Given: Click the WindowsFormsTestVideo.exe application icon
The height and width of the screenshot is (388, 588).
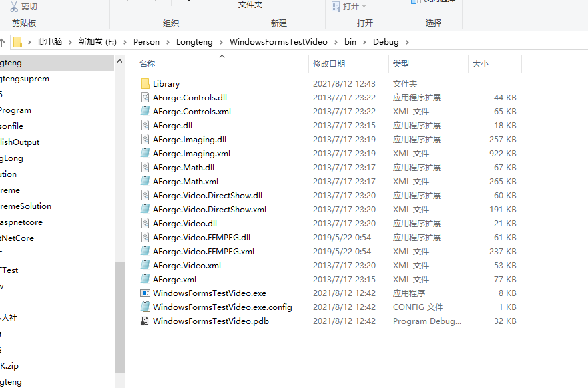Looking at the screenshot, I should click(145, 293).
